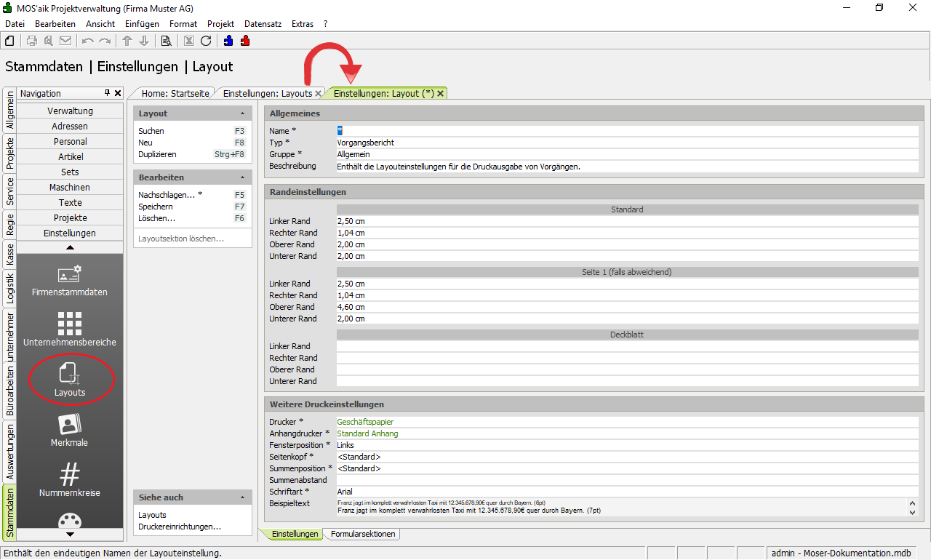Image resolution: width=931 pixels, height=560 pixels.
Task: Switch to the Formularsektionen bottom tab
Action: coord(363,534)
